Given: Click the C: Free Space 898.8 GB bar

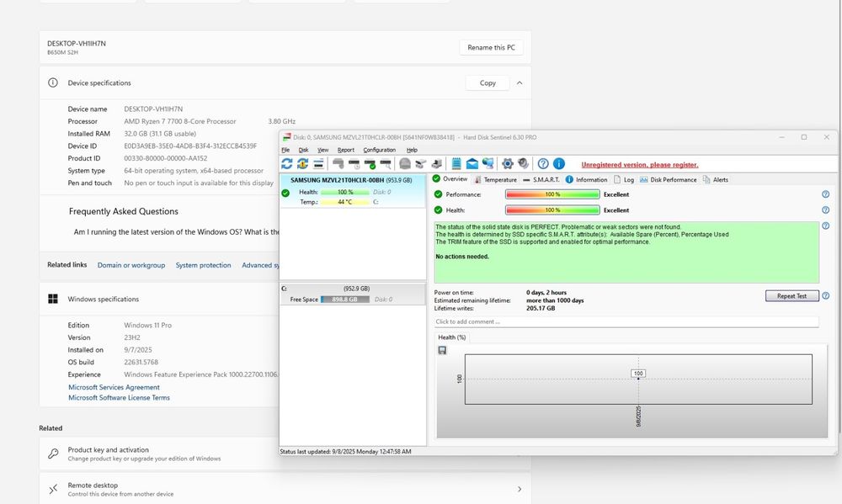Looking at the screenshot, I should pos(344,300).
